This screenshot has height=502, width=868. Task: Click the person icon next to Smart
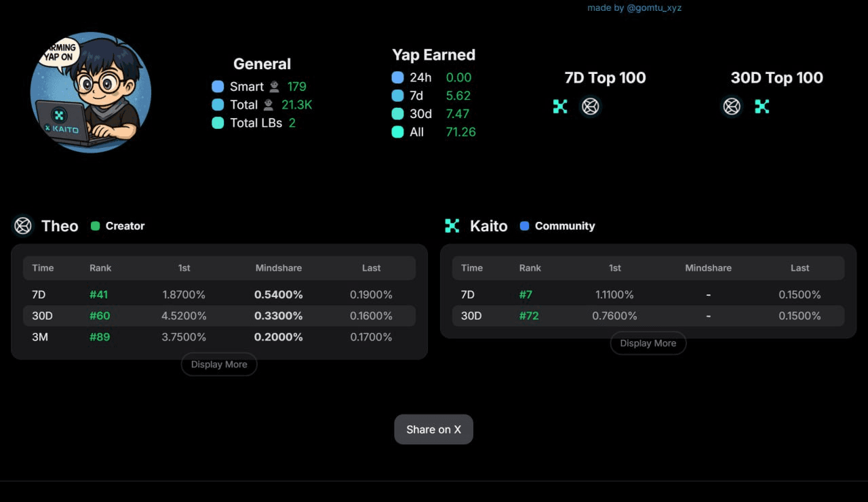point(275,87)
